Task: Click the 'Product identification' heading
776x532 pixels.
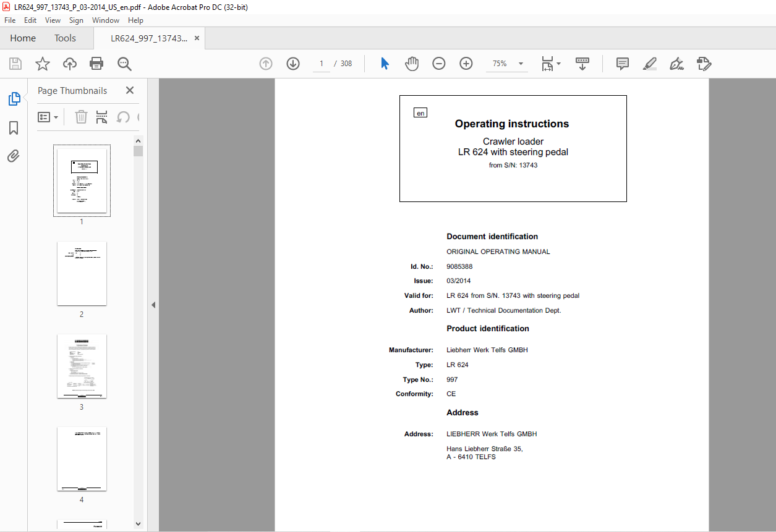Action: click(x=488, y=329)
